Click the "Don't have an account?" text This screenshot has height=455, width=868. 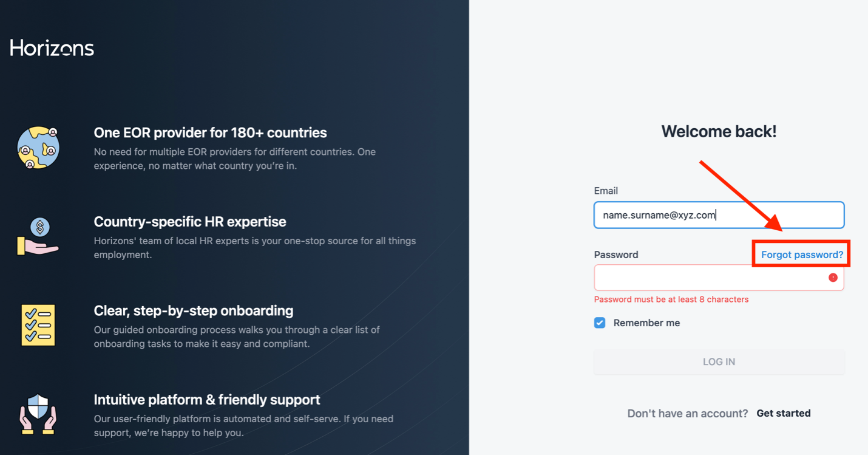(x=687, y=413)
